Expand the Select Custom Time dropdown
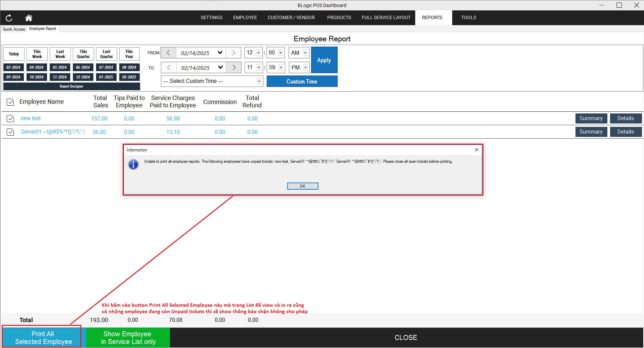The image size is (644, 348). click(x=259, y=81)
